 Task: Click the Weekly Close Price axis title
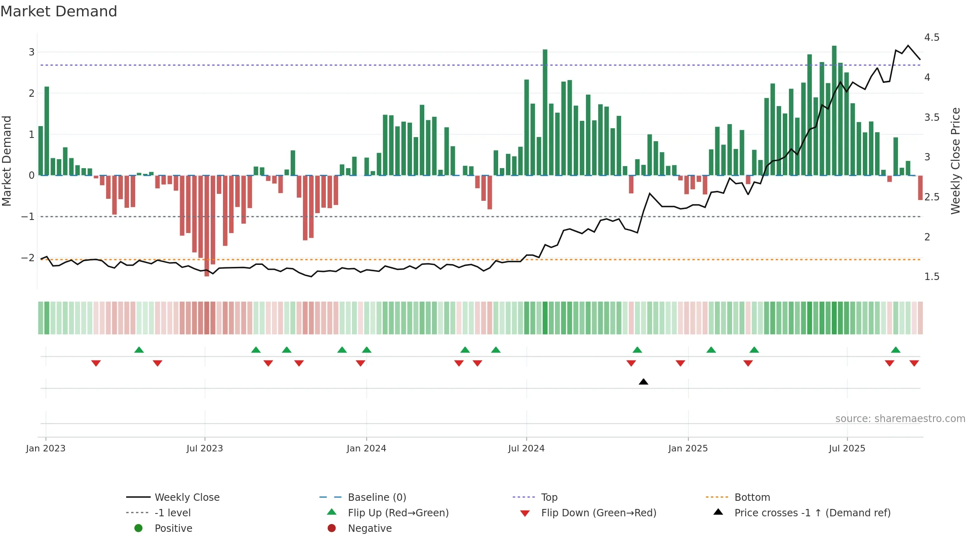(x=955, y=161)
